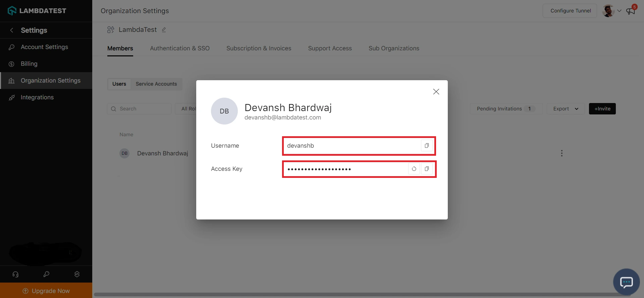Viewport: 644px width, 298px height.
Task: Go back using the Settings arrow
Action: click(12, 30)
